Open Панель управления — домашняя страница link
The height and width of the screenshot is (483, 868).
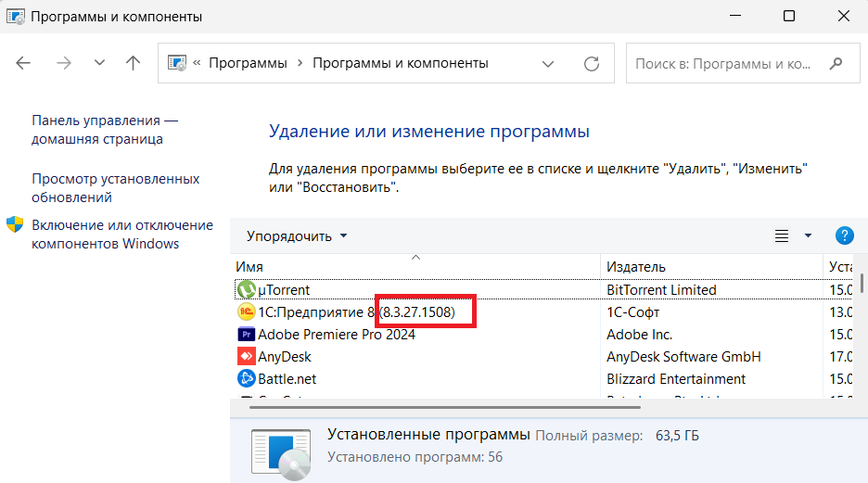(x=105, y=130)
